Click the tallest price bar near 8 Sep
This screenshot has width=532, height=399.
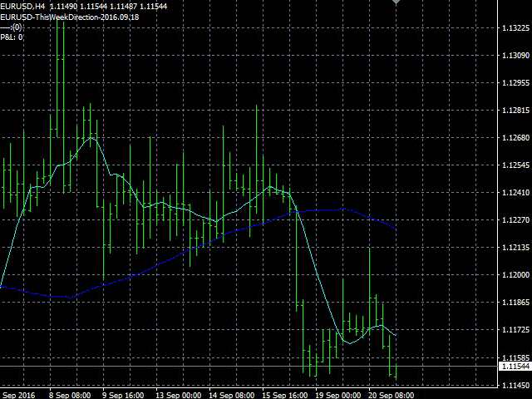click(x=59, y=83)
